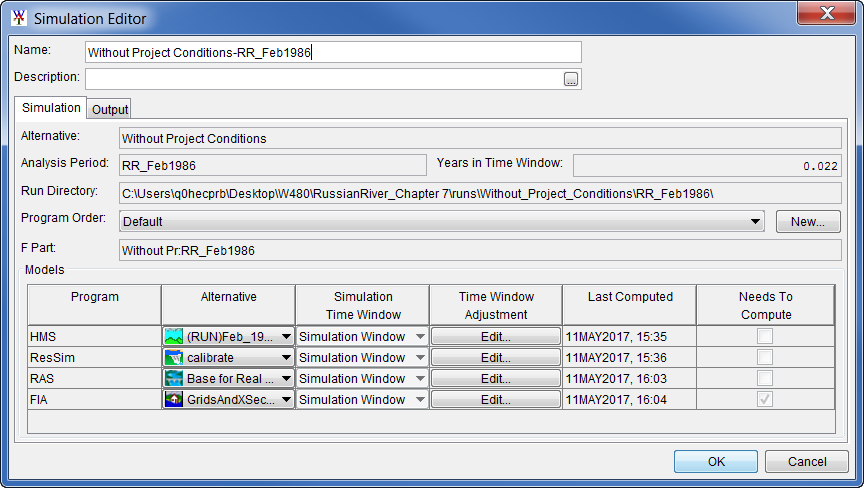
Task: Toggle Needs To Compute for ResSim
Action: [765, 357]
